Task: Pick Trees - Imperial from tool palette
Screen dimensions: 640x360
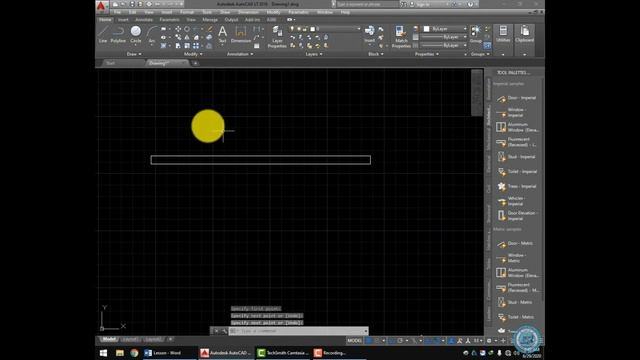Action: tap(517, 186)
